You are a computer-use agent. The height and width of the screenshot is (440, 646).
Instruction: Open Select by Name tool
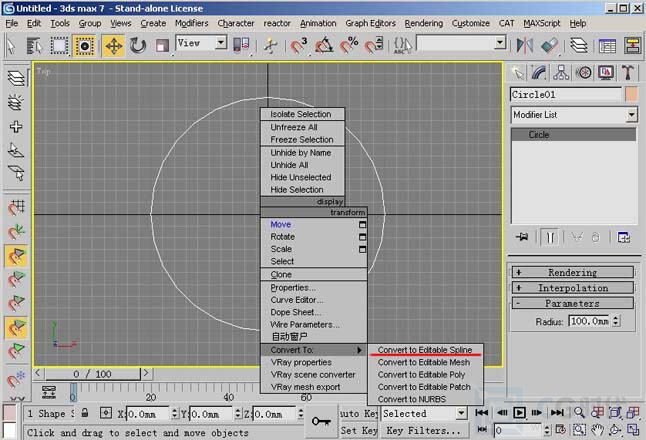click(x=35, y=45)
